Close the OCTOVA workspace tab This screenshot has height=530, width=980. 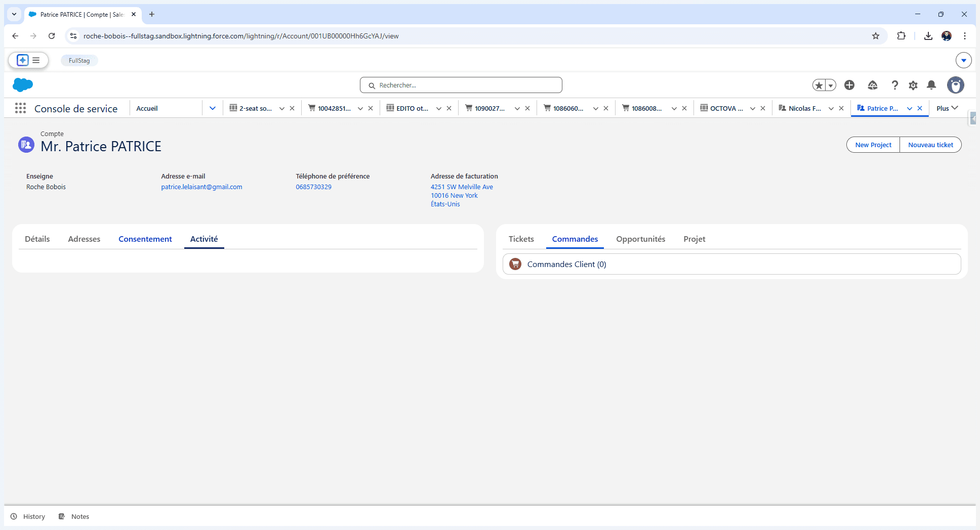click(x=763, y=108)
